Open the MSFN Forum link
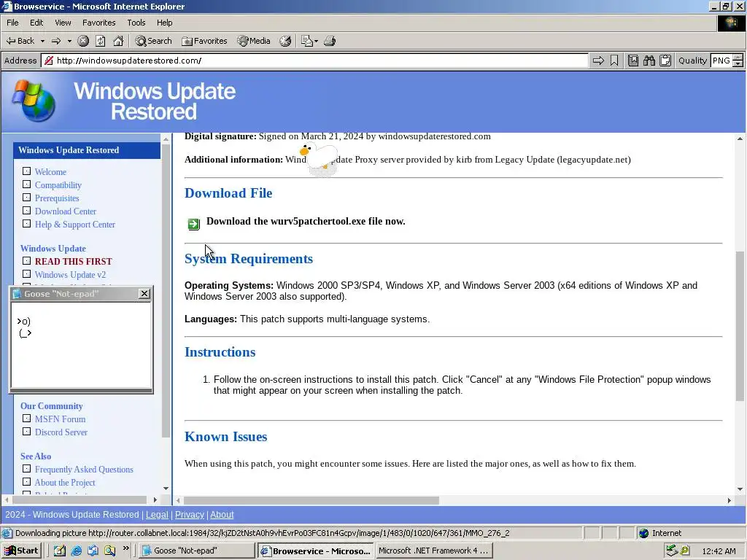Image resolution: width=747 pixels, height=560 pixels. point(60,419)
